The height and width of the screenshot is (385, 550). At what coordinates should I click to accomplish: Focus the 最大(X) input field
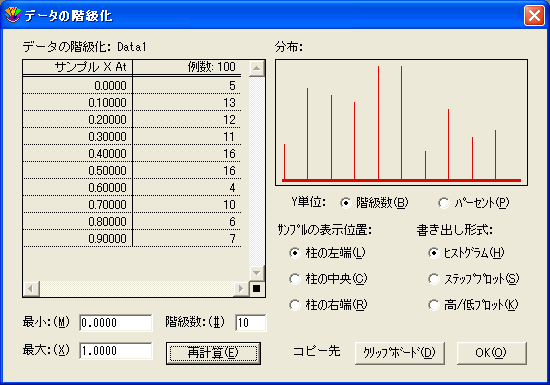pyautogui.click(x=116, y=351)
